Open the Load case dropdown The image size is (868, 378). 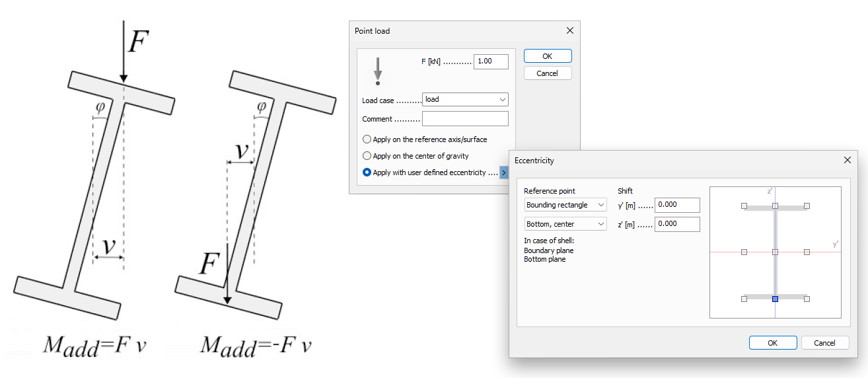click(465, 100)
